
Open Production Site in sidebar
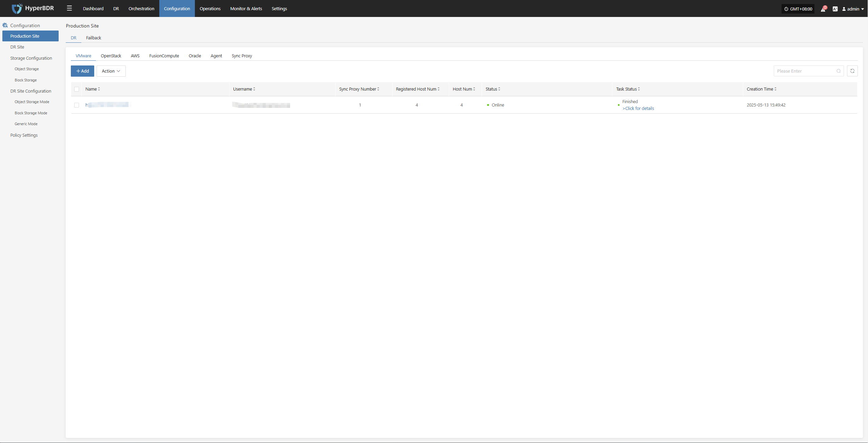[x=31, y=36]
